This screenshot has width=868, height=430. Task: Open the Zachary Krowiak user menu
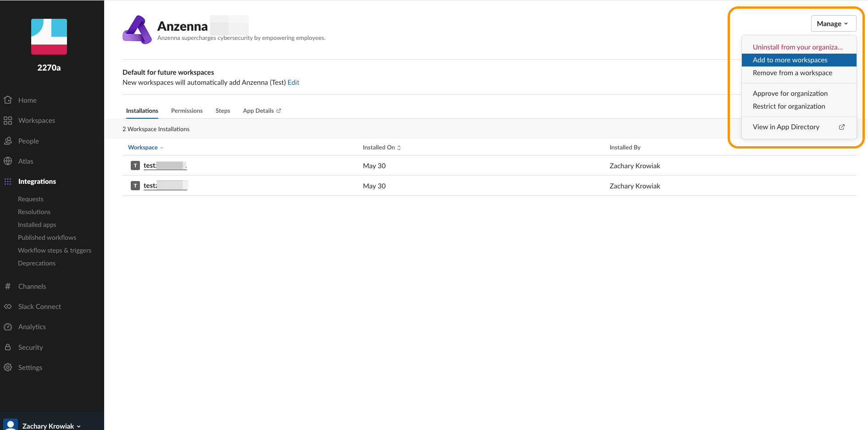[x=51, y=426]
